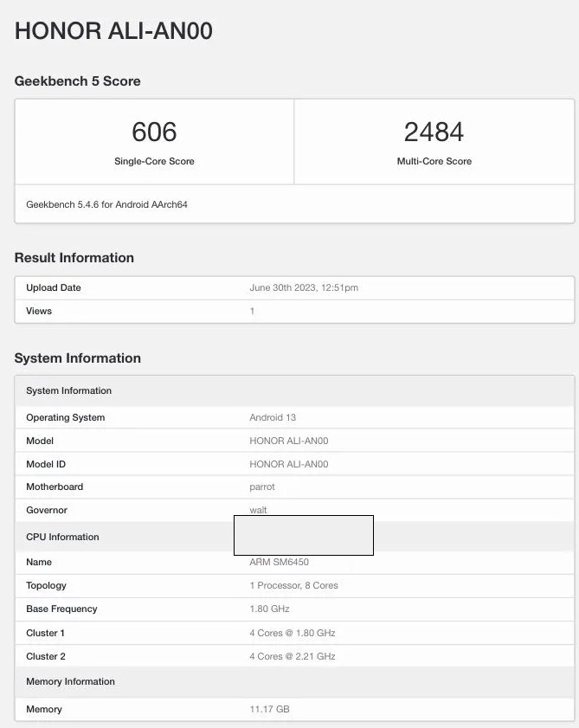
Task: Select the 11.17 GB memory value
Action: 269,709
